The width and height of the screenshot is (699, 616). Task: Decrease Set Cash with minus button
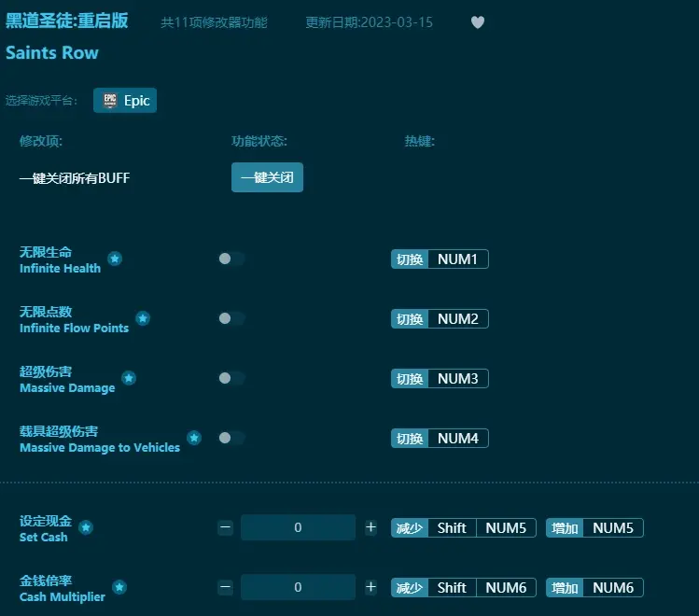tap(226, 527)
